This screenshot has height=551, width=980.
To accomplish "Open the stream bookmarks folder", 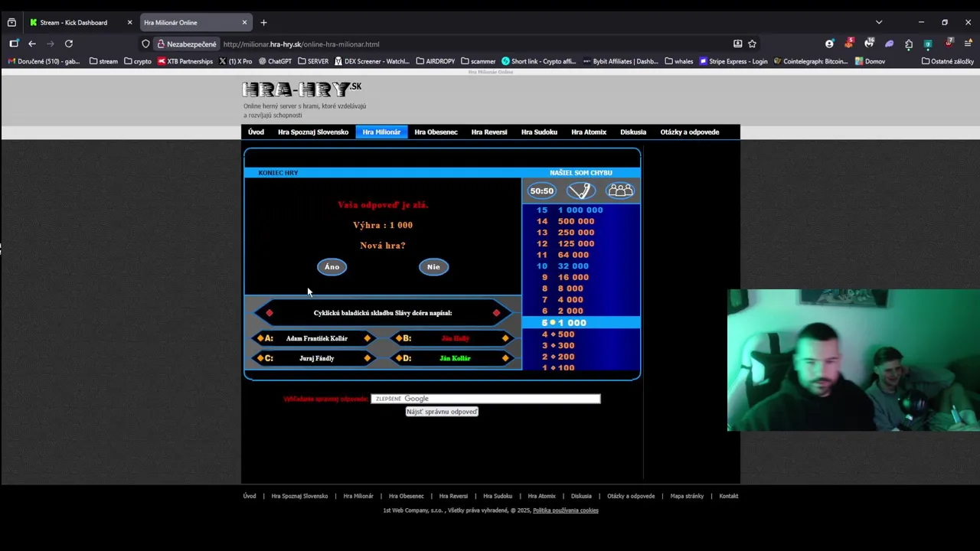I will point(103,61).
